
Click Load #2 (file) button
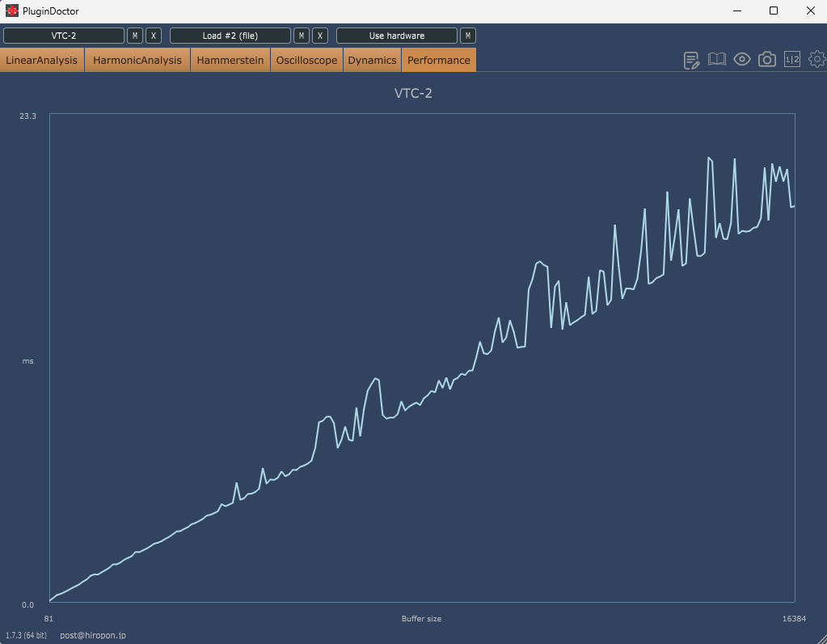[x=230, y=36]
